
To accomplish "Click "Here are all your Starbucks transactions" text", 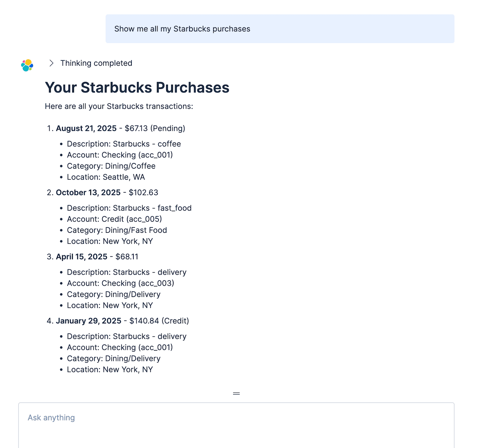I will pos(119,106).
